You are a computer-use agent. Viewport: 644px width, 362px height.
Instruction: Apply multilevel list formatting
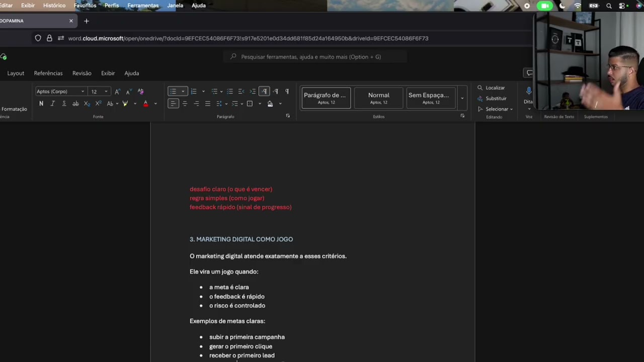tap(214, 92)
